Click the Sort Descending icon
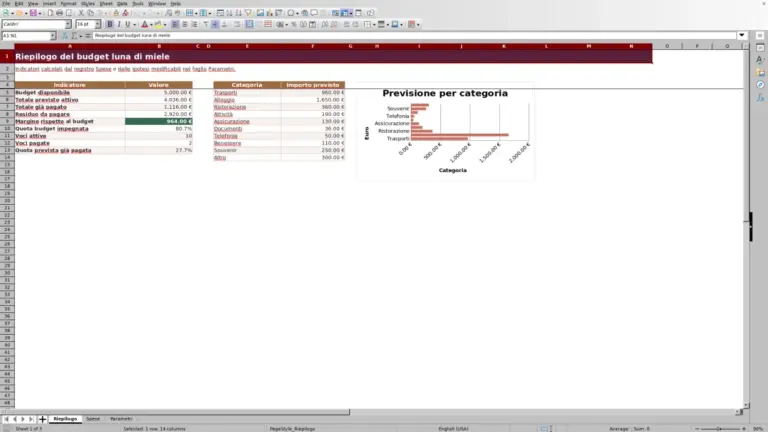768x432 pixels. (x=239, y=13)
